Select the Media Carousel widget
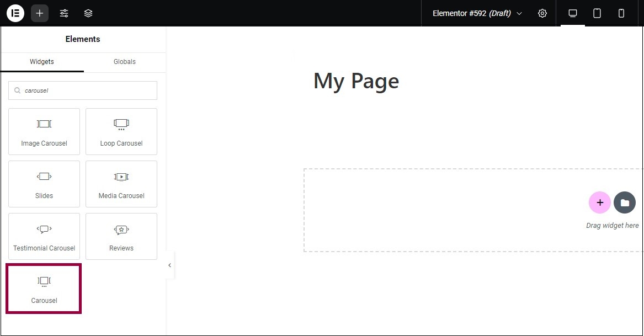644x336 pixels. tap(121, 184)
